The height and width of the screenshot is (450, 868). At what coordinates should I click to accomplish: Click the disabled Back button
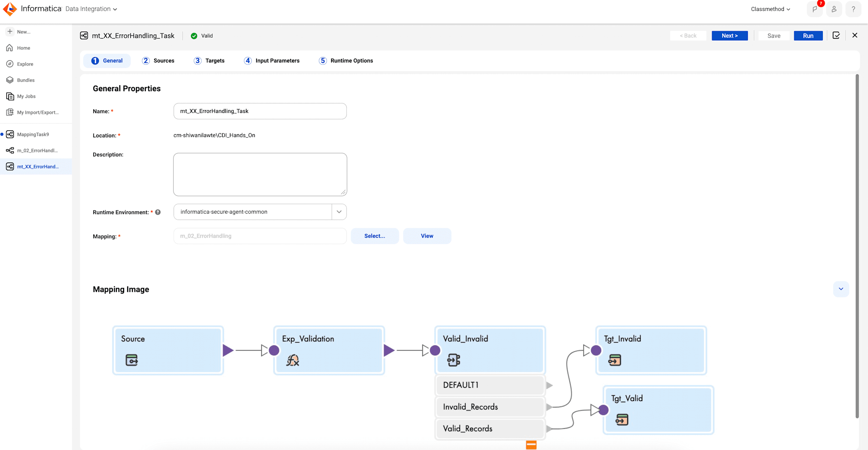(x=688, y=36)
